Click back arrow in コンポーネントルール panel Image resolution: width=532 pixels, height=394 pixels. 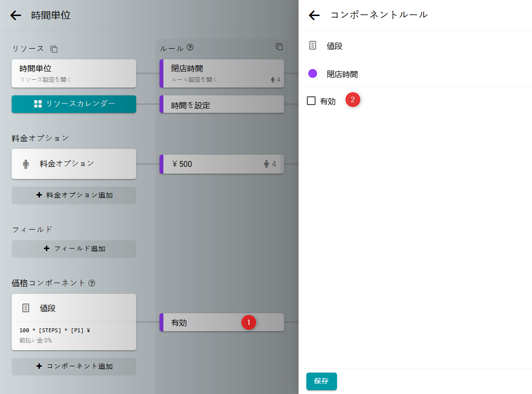(314, 15)
